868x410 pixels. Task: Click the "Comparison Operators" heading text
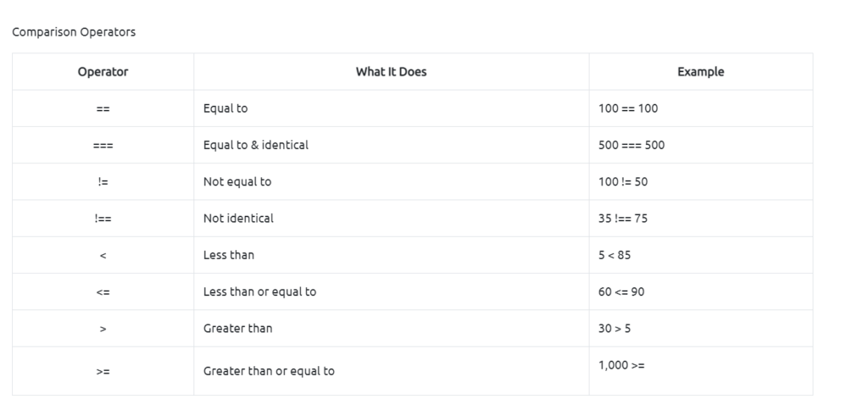click(74, 32)
